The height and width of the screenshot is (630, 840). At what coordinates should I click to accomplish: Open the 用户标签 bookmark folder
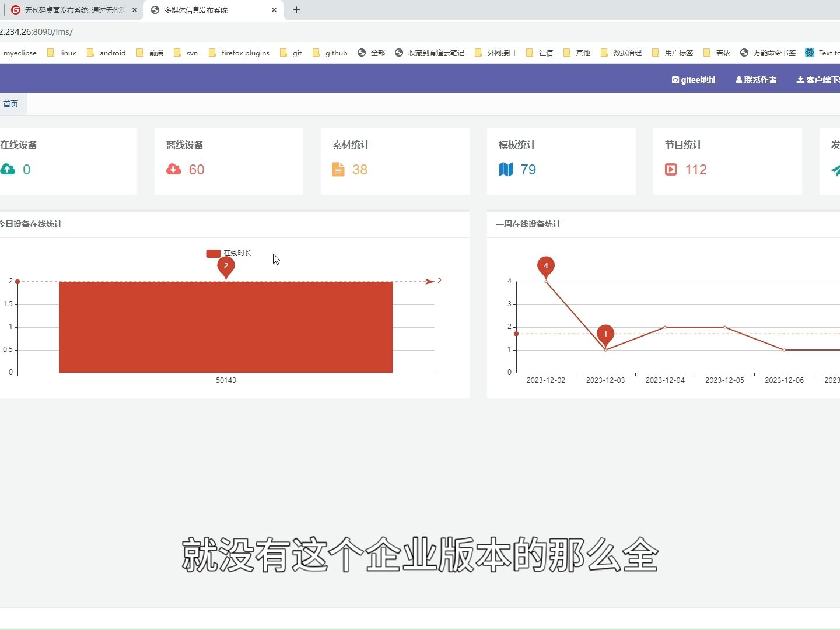click(x=673, y=52)
